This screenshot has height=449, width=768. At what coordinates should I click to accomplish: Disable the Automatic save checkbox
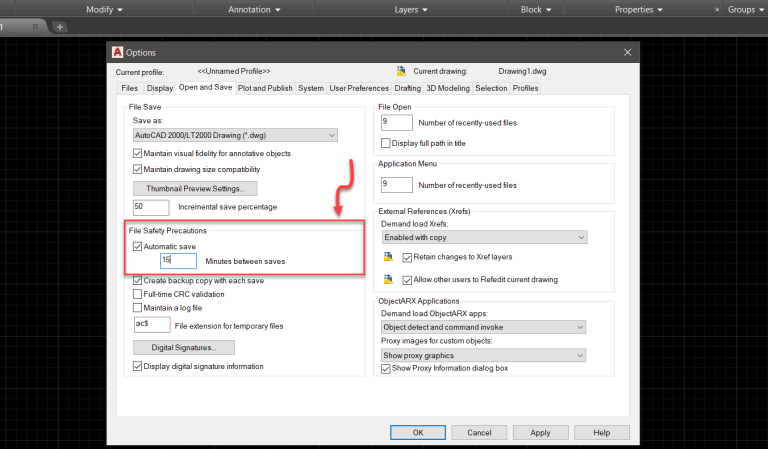138,245
